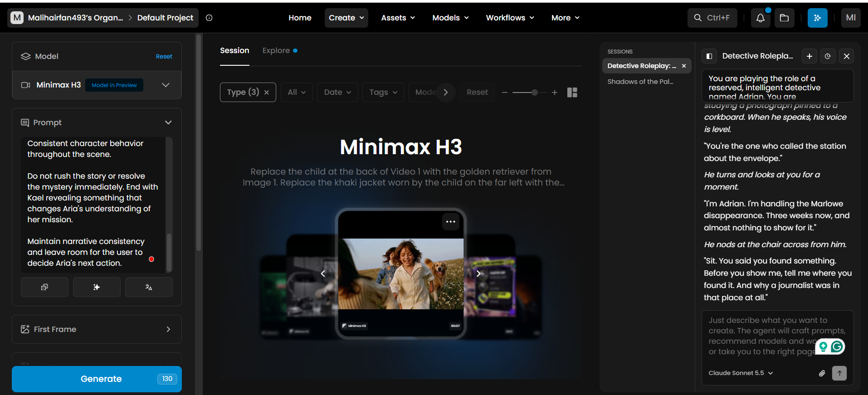The image size is (868, 395).
Task: Open the chat history clock icon
Action: click(x=828, y=56)
